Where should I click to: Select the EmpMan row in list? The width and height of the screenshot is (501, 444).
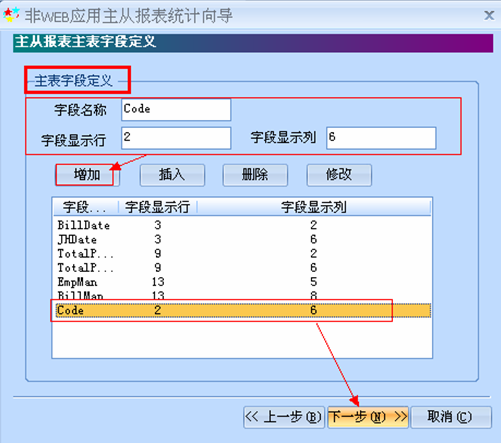pyautogui.click(x=242, y=282)
